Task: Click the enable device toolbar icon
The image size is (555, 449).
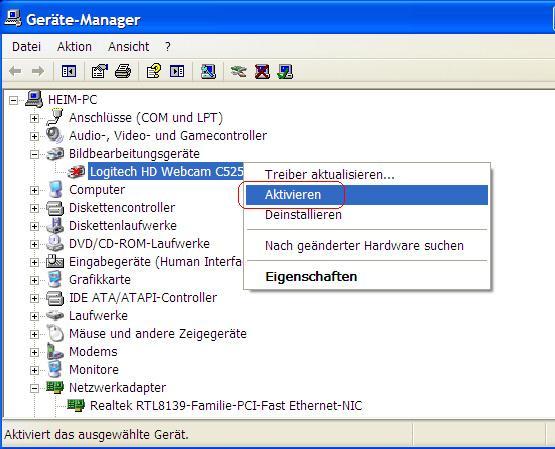Action: click(x=285, y=71)
